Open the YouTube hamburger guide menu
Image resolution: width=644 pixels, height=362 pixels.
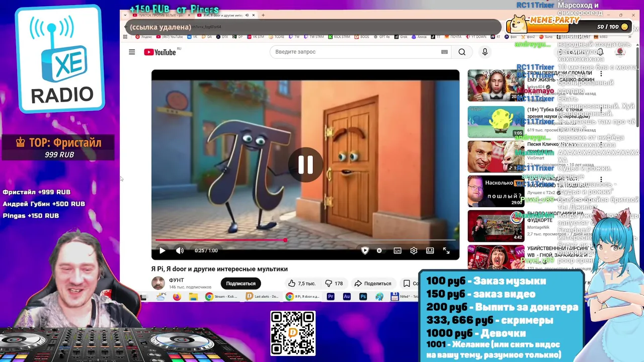pos(132,52)
